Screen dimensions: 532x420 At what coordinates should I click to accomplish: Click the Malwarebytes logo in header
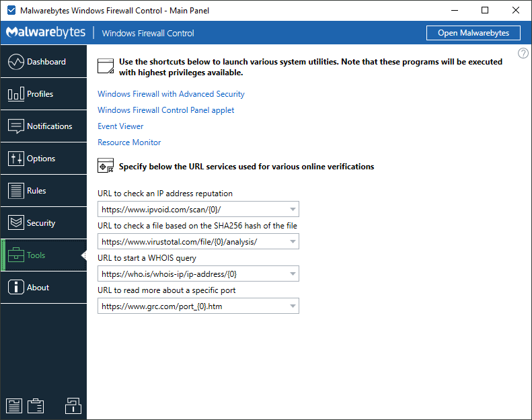tap(46, 32)
